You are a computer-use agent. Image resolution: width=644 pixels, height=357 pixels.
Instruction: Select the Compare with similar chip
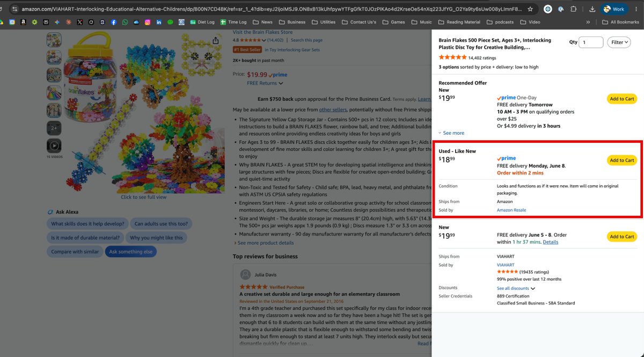click(75, 252)
